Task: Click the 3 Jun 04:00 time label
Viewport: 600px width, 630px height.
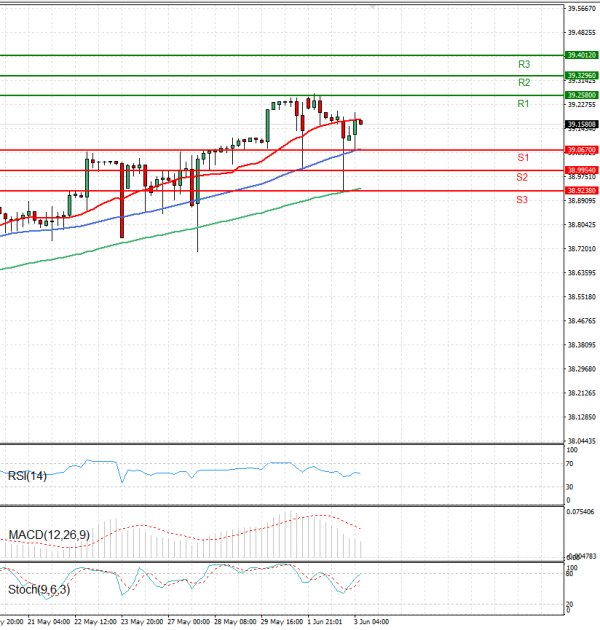Action: (372, 622)
